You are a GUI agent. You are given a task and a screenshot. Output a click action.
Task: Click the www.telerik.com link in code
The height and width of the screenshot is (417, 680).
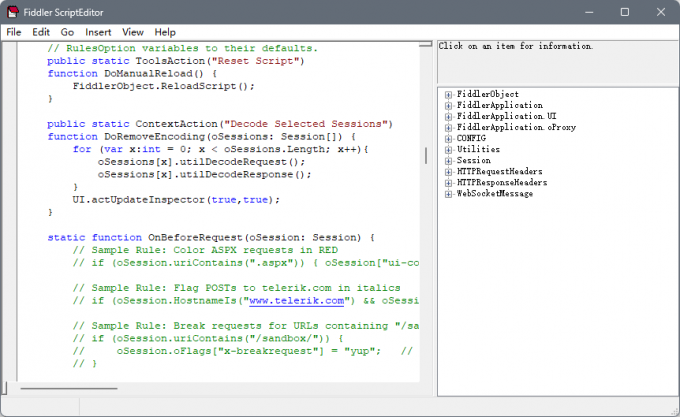pyautogui.click(x=297, y=300)
